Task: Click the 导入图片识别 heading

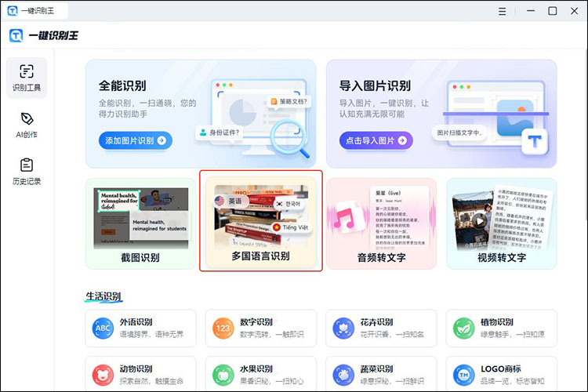Action: pyautogui.click(x=375, y=86)
